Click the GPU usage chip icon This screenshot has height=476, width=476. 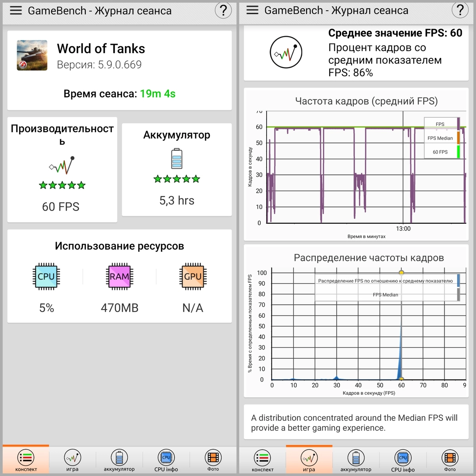pos(193,276)
